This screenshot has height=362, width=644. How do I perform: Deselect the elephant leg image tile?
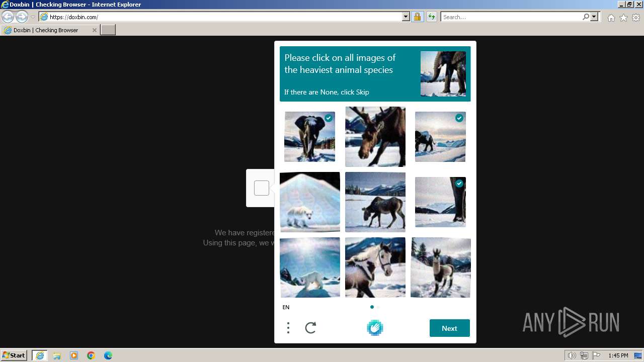click(440, 202)
